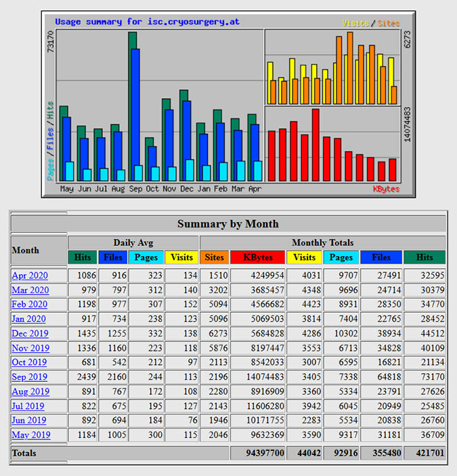Click the total hits value 421701
The image size is (457, 476).
tap(425, 453)
